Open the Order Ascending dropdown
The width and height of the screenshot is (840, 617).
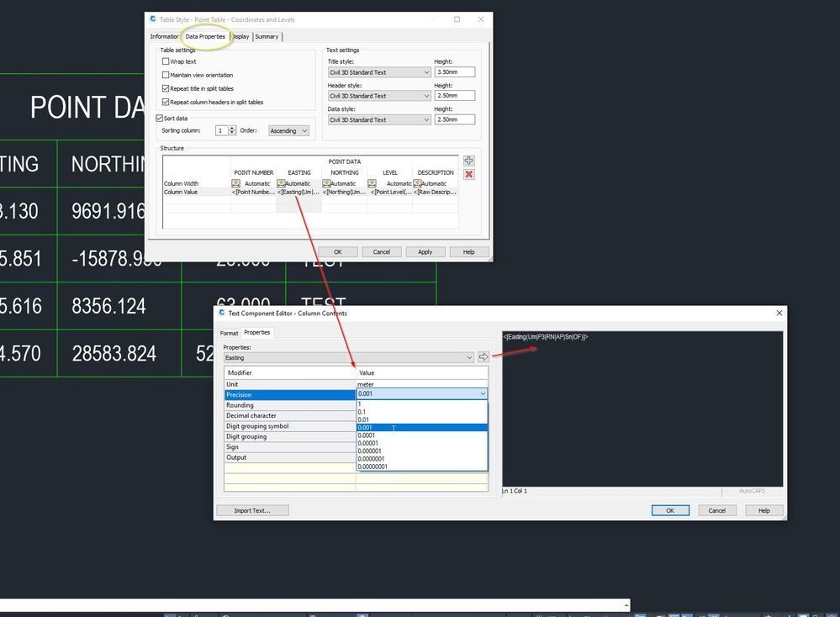[288, 130]
